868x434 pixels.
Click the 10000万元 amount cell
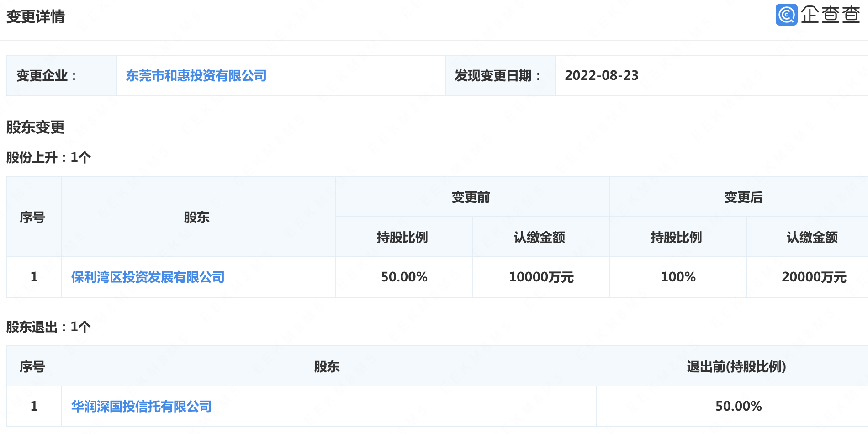tap(541, 277)
